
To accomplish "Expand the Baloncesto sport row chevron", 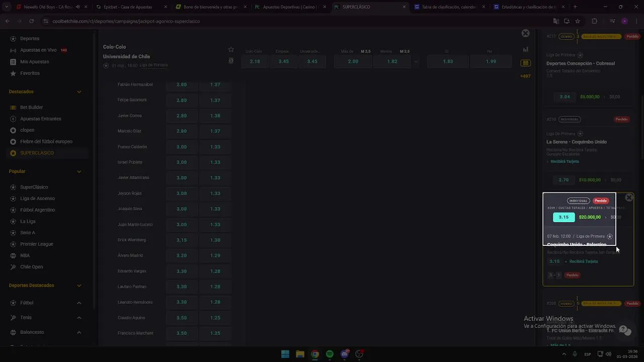I will 79,332.
